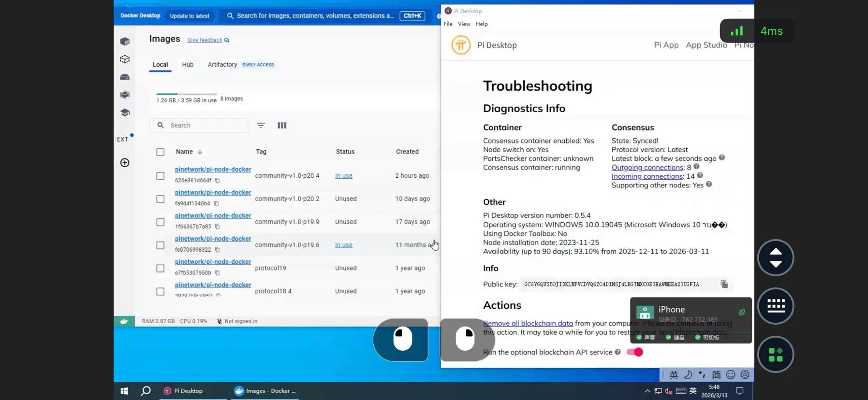Switch to the Hub tab in Images
Screen dimensions: 868x400
coord(188,65)
